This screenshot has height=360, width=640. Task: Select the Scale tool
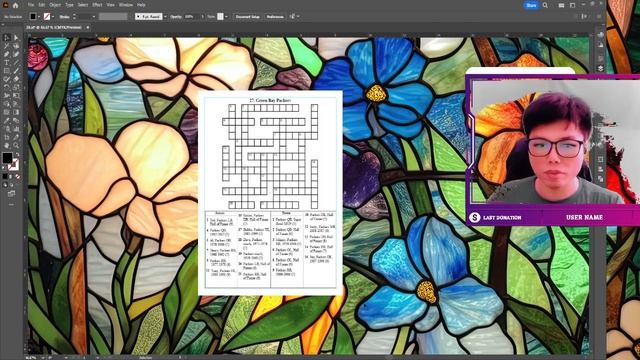[x=16, y=87]
